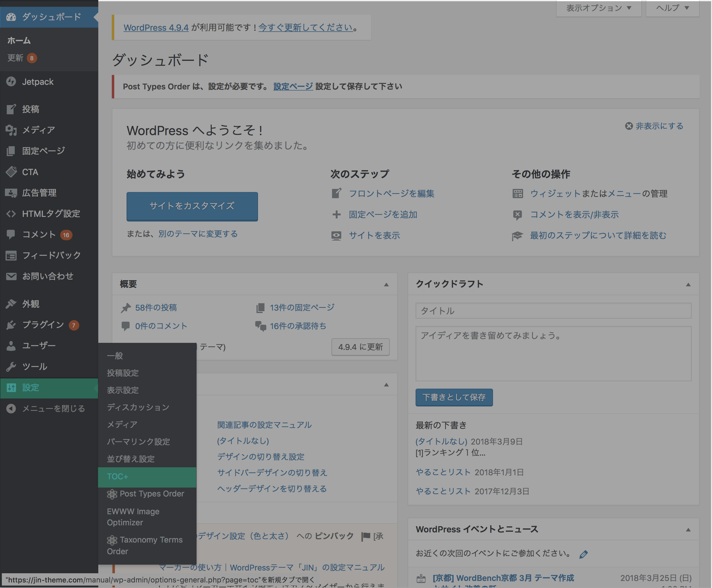Open Post Types Order submenu item
Image resolution: width=712 pixels, height=588 pixels.
coord(147,494)
